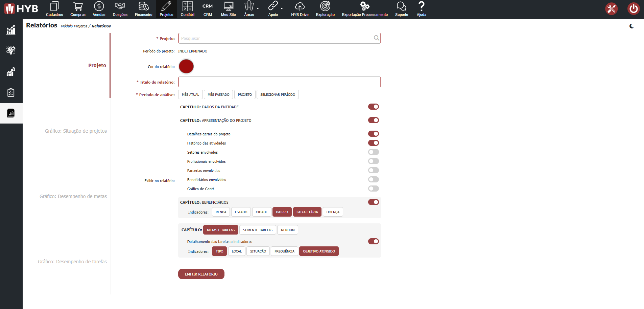The height and width of the screenshot is (309, 644).
Task: Expand the Apoio menu dropdown arrow
Action: tap(282, 8)
